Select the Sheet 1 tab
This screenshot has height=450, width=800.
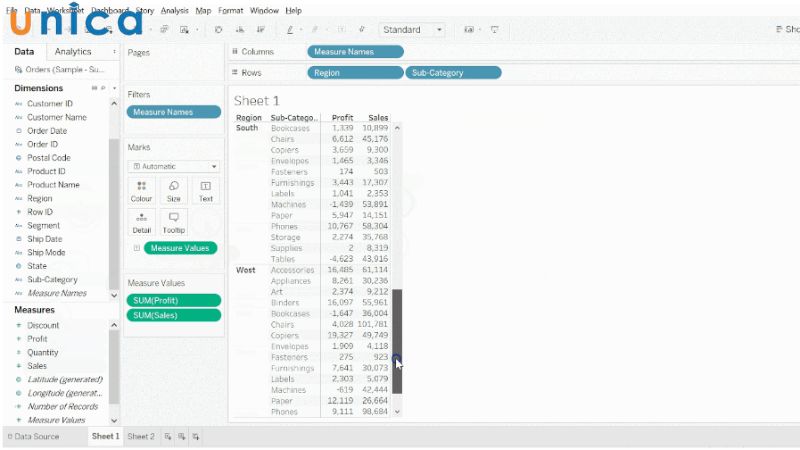point(105,436)
